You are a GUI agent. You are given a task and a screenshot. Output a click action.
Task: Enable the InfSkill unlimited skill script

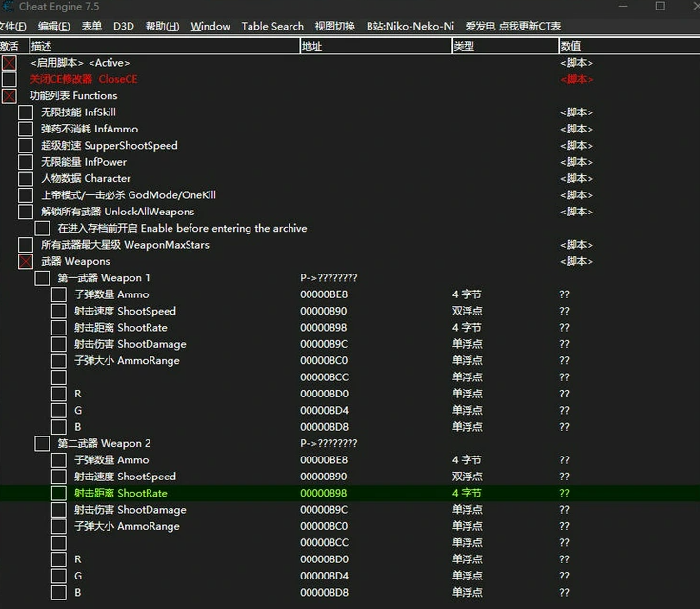(x=26, y=112)
